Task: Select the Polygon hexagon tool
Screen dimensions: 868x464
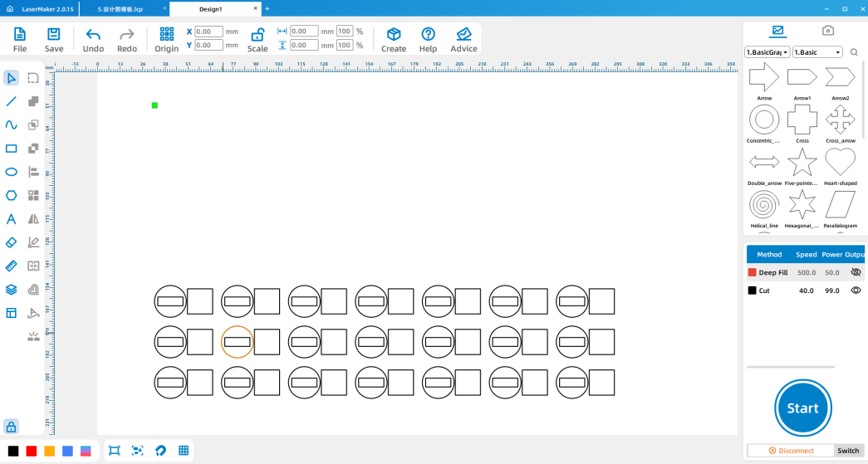Action: (11, 195)
